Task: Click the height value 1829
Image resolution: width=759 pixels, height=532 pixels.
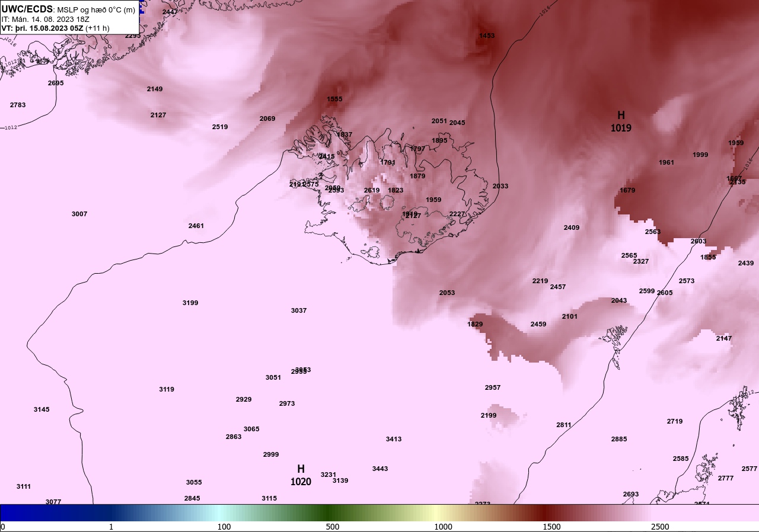Action: 475,324
